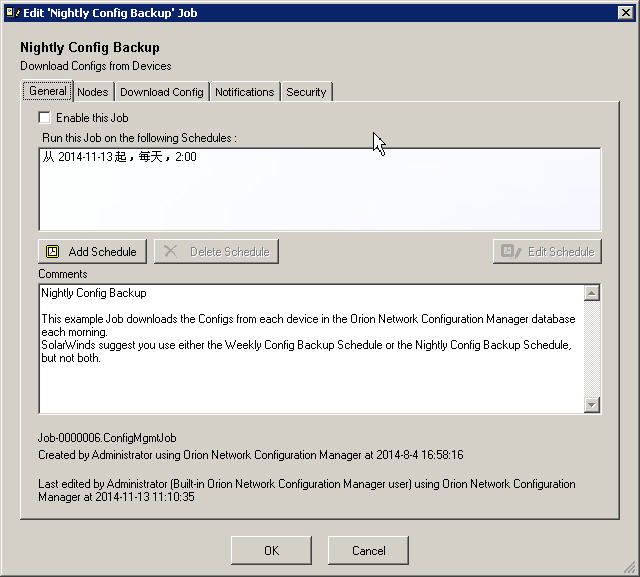Click the job editor icon in title bar
The height and width of the screenshot is (577, 640).
click(x=13, y=13)
